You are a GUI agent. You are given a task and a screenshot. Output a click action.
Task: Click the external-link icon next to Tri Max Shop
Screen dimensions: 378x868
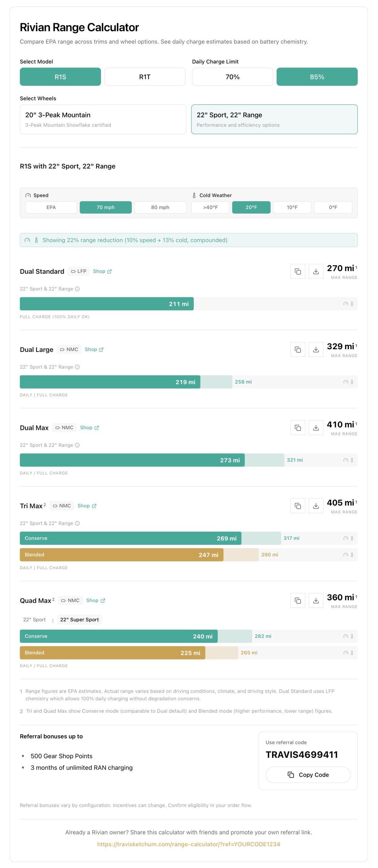tap(95, 506)
